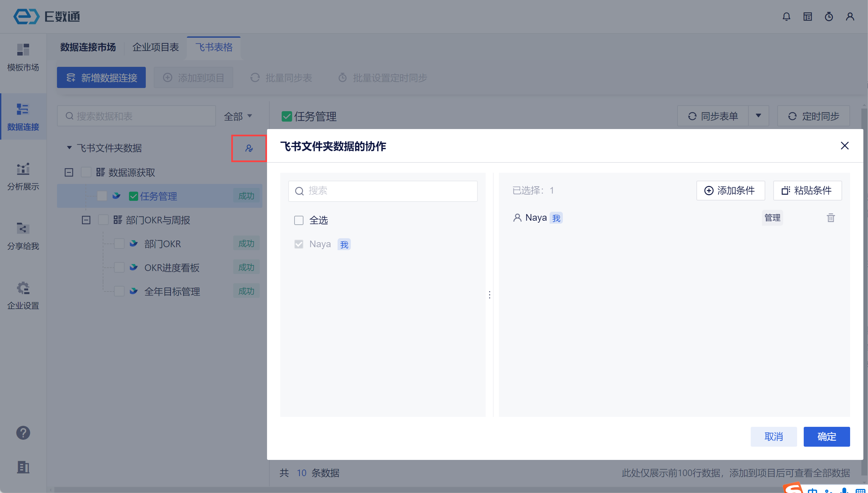Check the 全选 checkbox
This screenshot has height=493, width=868.
pyautogui.click(x=298, y=220)
